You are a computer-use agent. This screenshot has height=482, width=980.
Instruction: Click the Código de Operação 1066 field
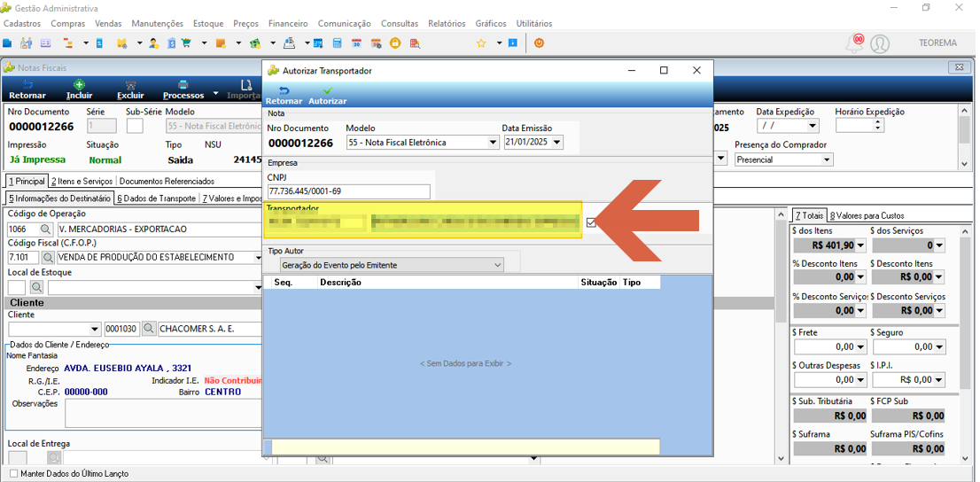point(23,229)
